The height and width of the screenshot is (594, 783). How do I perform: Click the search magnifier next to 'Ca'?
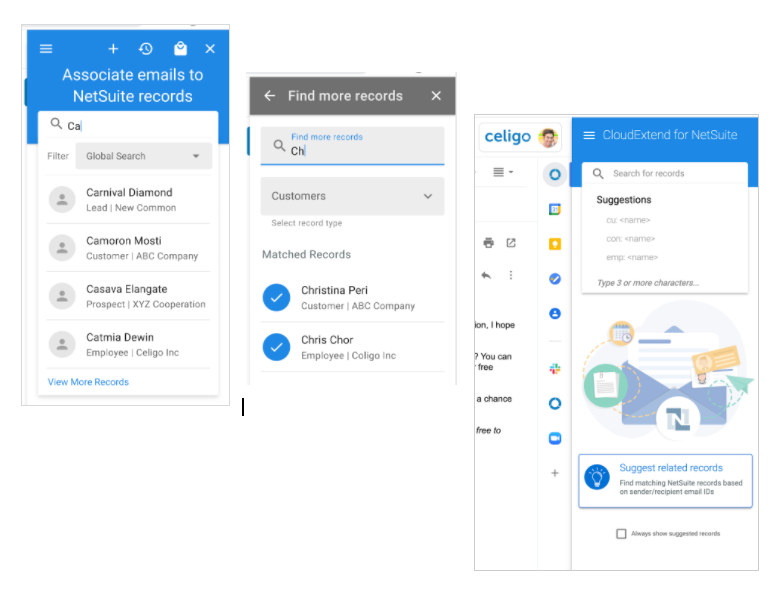coord(56,124)
